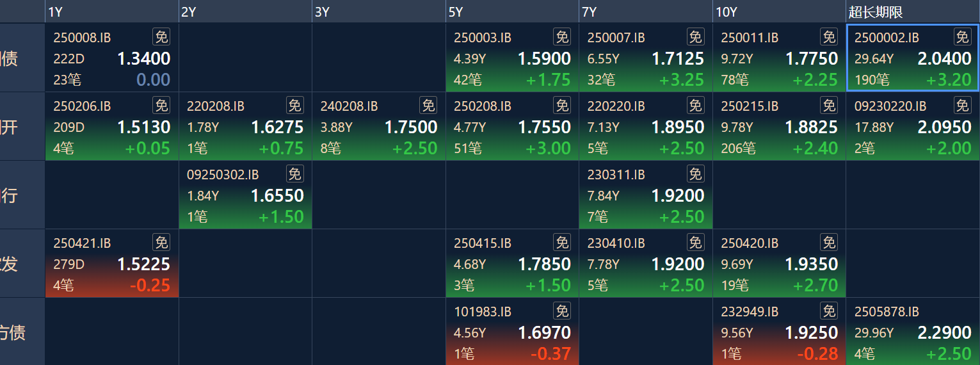Click the yield value 1.6275
The height and width of the screenshot is (365, 980).
point(277,127)
